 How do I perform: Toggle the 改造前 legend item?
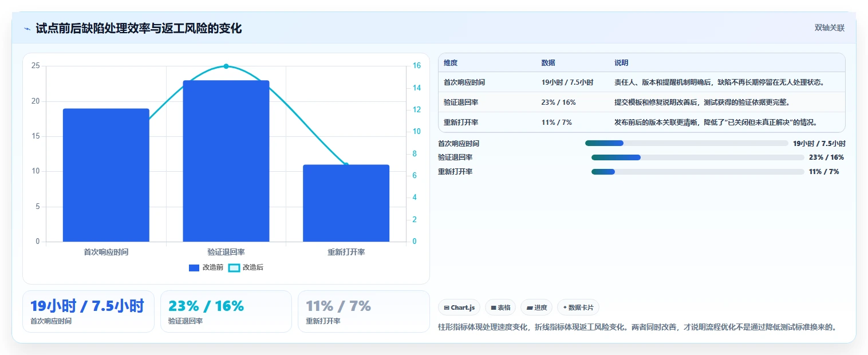(x=206, y=267)
